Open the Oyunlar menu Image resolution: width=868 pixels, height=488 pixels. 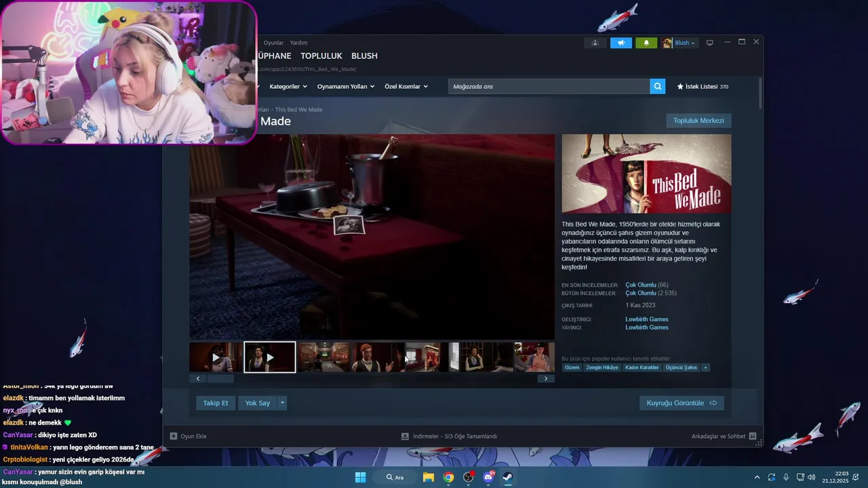pos(274,43)
